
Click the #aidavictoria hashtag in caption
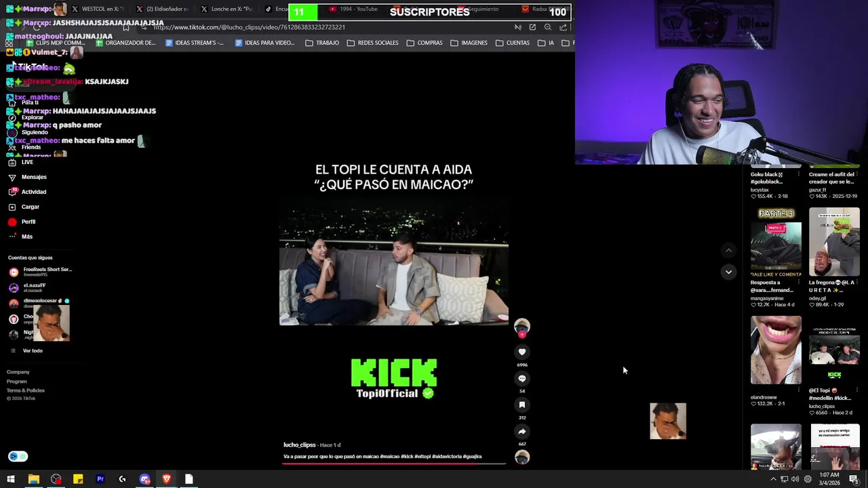pos(447,457)
